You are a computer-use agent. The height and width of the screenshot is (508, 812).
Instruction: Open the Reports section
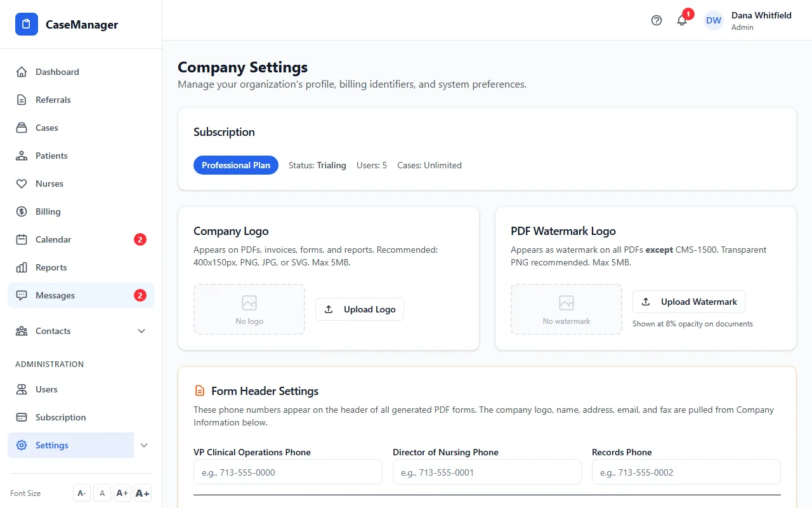(x=81, y=267)
